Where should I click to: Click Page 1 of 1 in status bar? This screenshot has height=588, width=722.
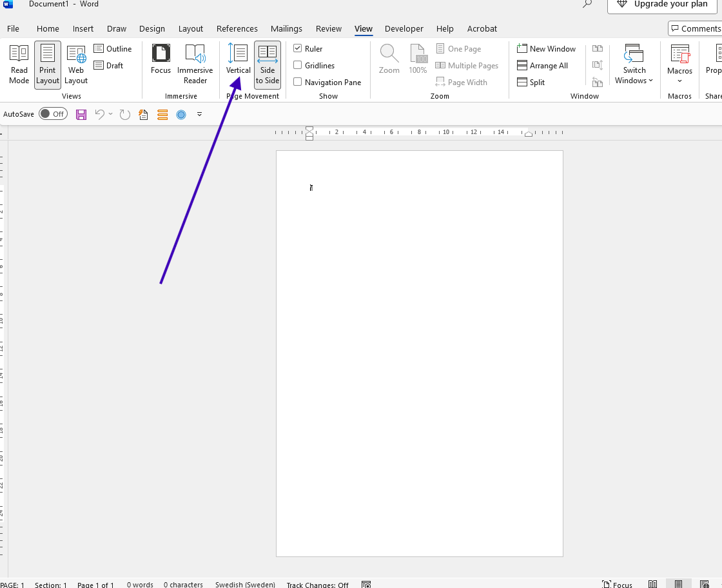95,584
